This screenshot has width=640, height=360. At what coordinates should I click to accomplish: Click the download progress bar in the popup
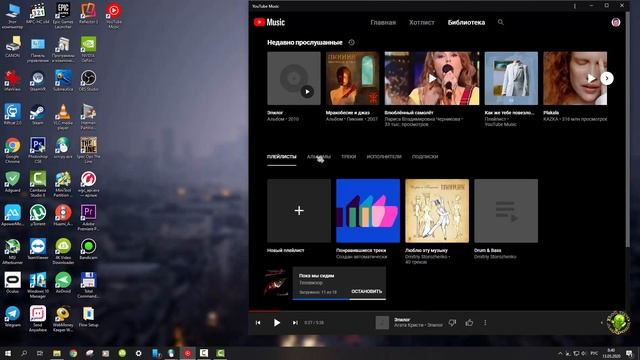[339, 299]
